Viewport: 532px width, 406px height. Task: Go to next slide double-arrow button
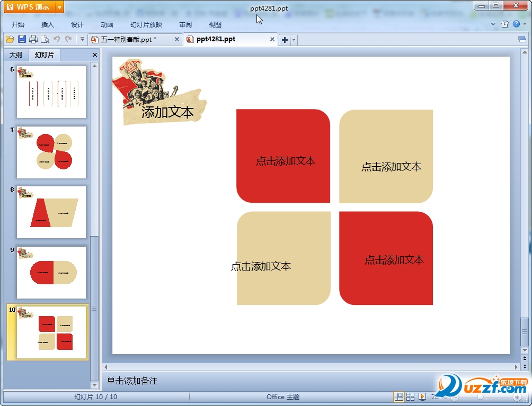click(x=525, y=366)
